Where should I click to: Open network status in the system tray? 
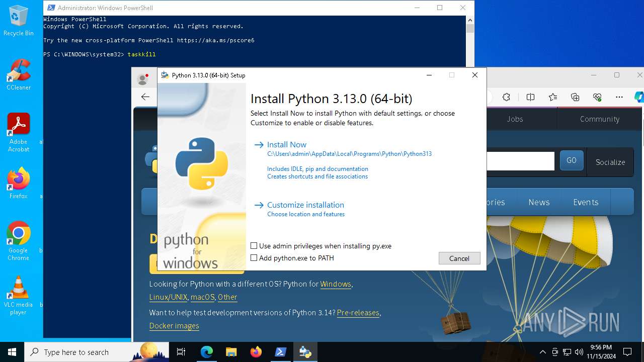pos(567,352)
